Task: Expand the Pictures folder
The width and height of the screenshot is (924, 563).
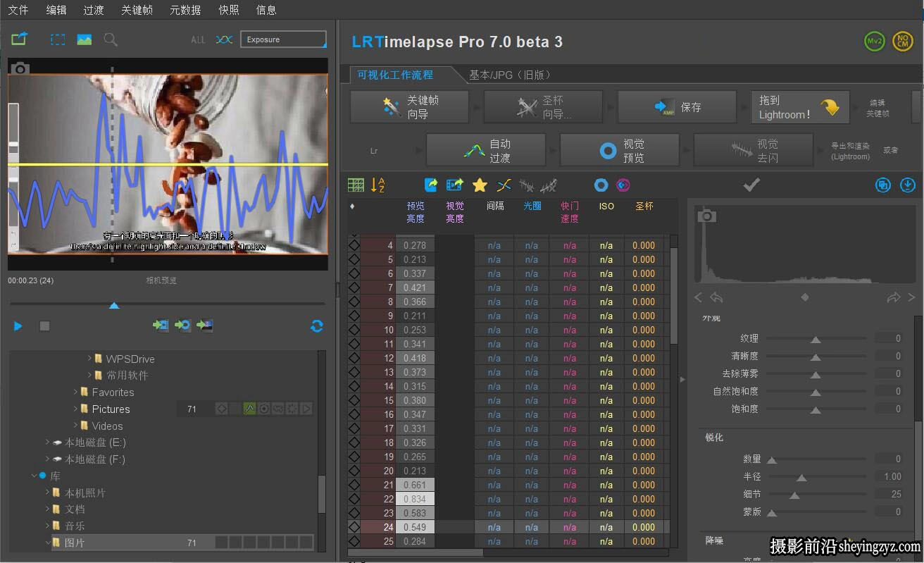Action: (75, 409)
